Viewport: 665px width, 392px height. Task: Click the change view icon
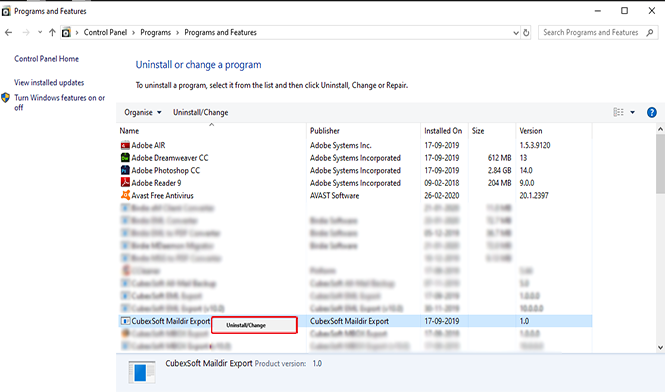[x=618, y=112]
